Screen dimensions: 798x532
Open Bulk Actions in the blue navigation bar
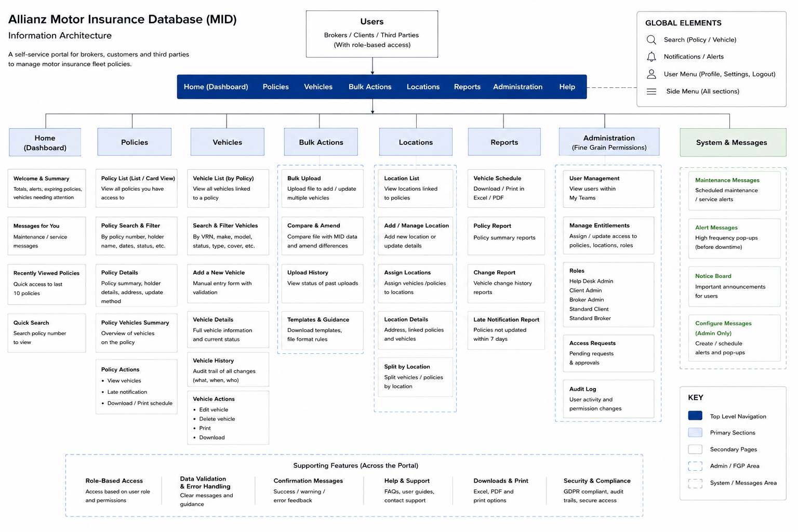click(x=370, y=87)
